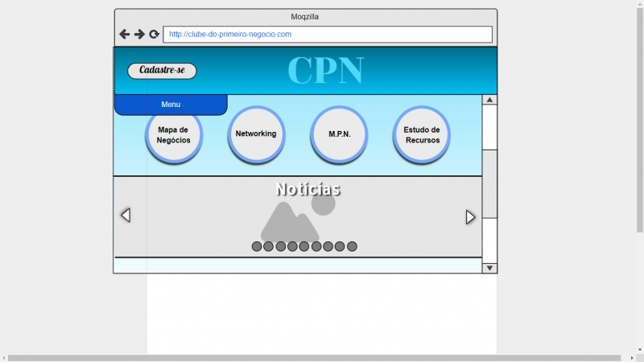This screenshot has height=362, width=644.
Task: Select the eighth news carousel dot
Action: [340, 246]
